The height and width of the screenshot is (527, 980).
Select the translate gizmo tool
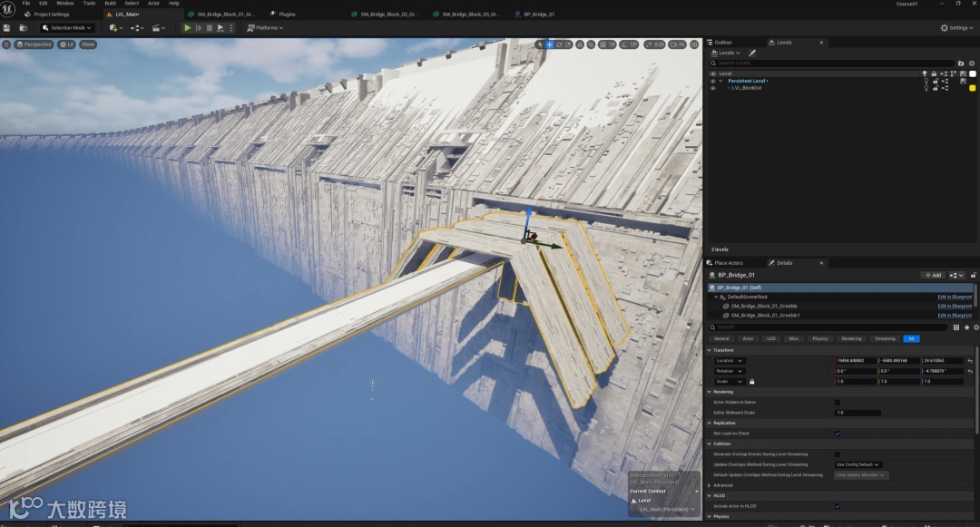click(x=549, y=44)
